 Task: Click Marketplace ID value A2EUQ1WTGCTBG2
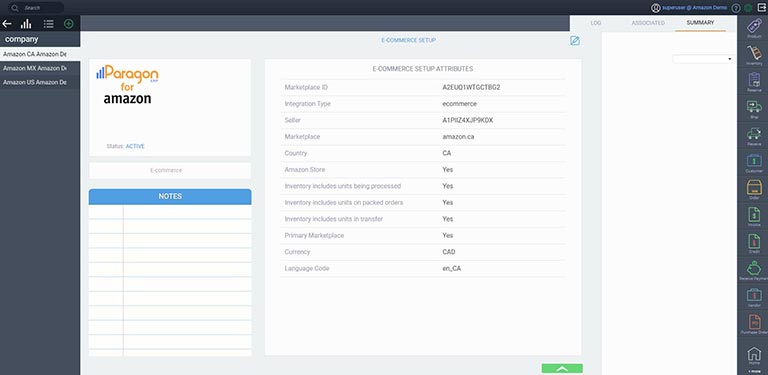coord(471,87)
